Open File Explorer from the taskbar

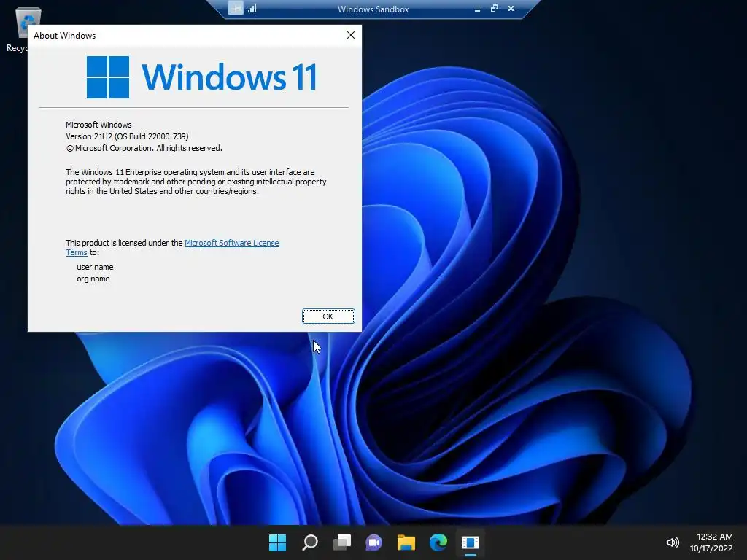[406, 542]
